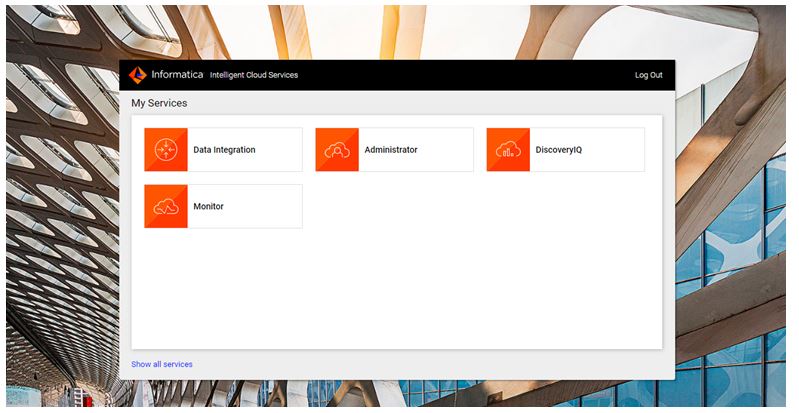The height and width of the screenshot is (413, 799).
Task: Open the Administrator cloud icon
Action: [x=337, y=149]
